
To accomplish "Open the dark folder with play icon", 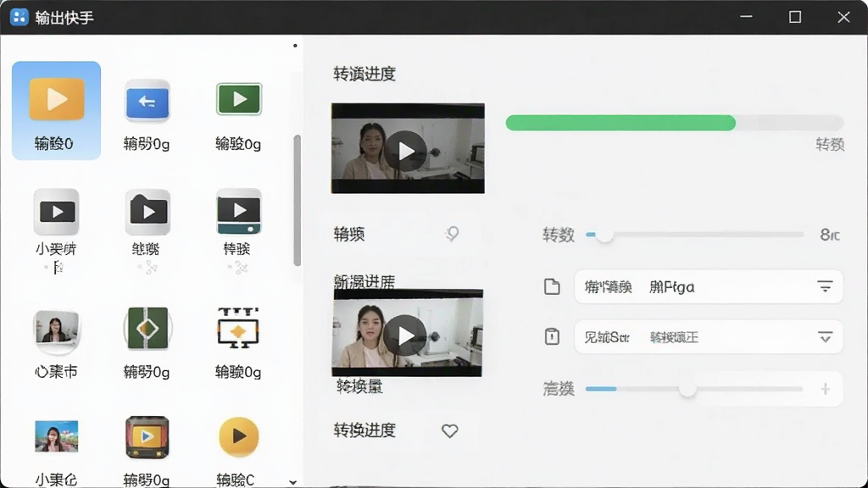I will [147, 212].
